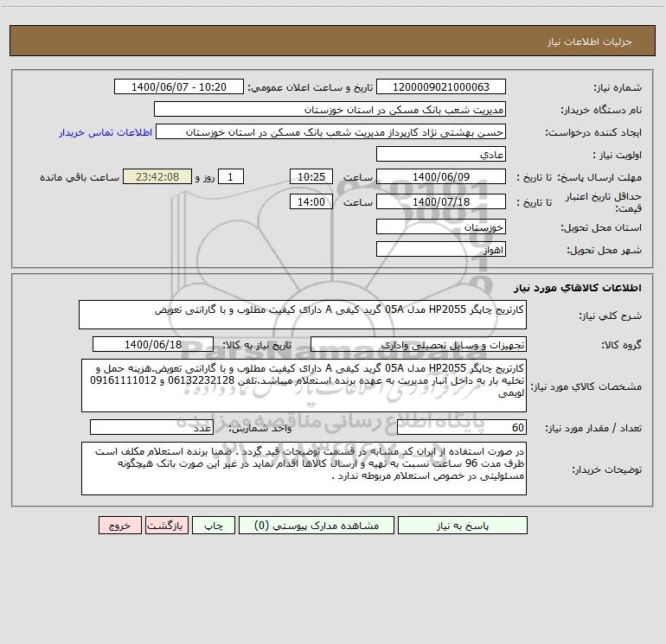Click the 'بازگشت' back button
The width and height of the screenshot is (666, 644).
(166, 526)
